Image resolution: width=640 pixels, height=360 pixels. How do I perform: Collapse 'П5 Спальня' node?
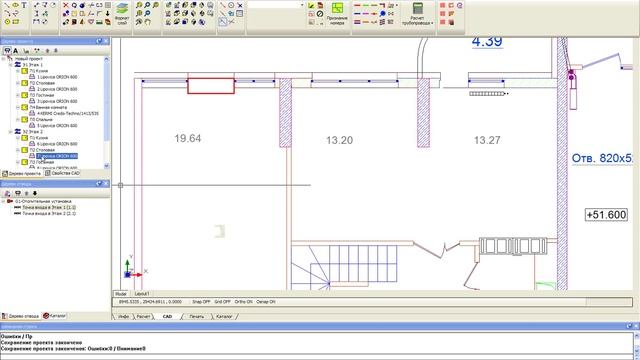tap(18, 120)
